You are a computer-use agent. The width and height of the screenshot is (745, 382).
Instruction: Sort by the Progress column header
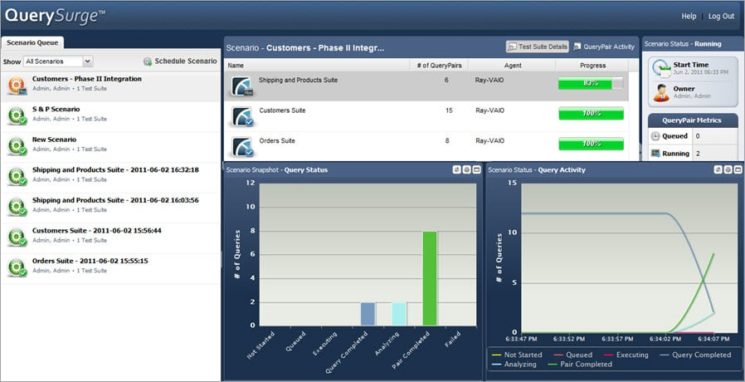(592, 66)
